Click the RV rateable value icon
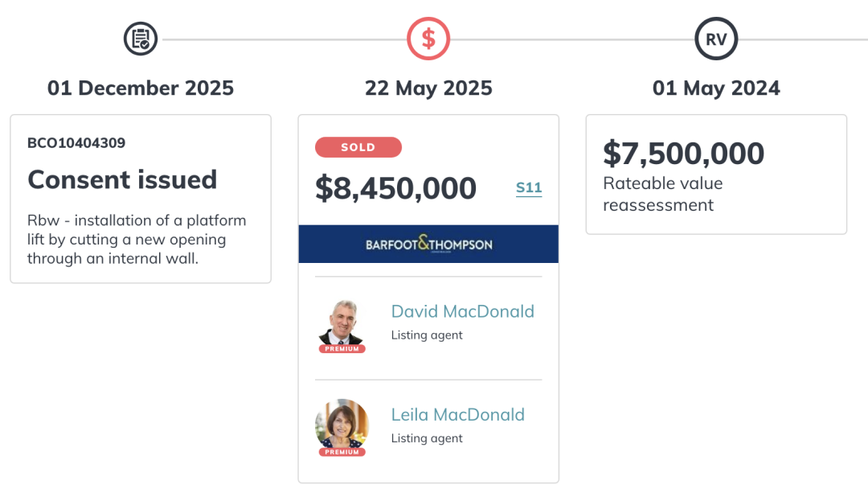The width and height of the screenshot is (868, 489). (x=716, y=39)
